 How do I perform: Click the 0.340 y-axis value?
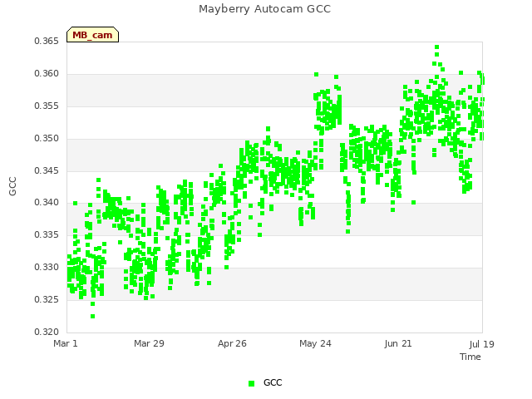[47, 203]
